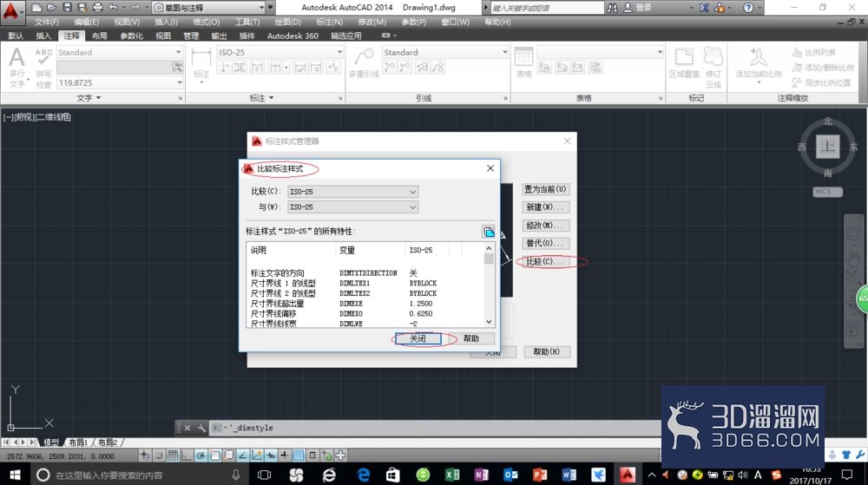
Task: Select the Multiline Text (多行文字) tool
Action: click(17, 68)
